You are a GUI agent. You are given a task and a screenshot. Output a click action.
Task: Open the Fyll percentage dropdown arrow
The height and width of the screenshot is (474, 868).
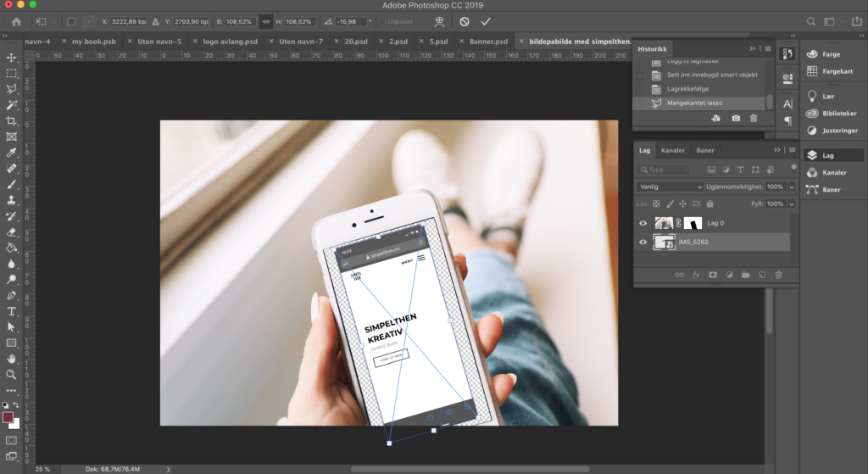(x=792, y=204)
